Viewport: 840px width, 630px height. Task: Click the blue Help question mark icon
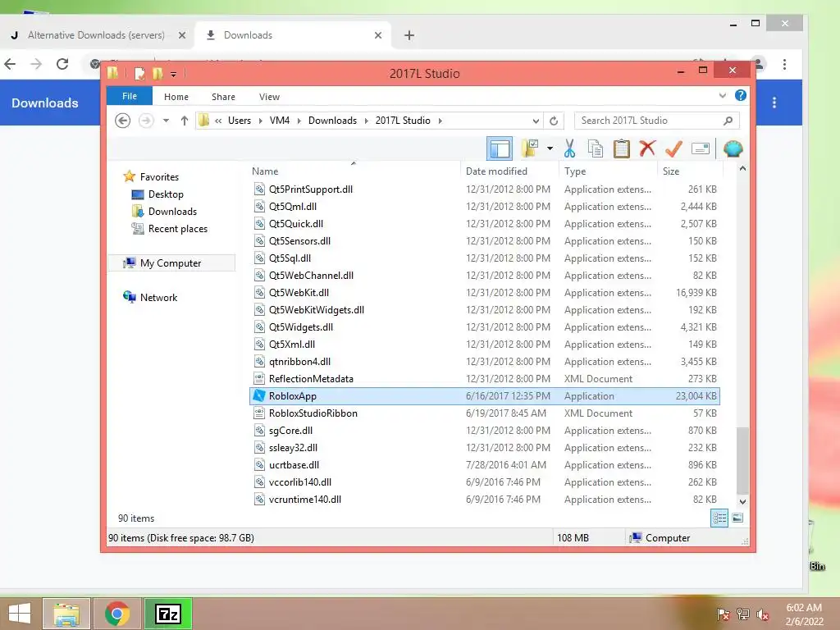point(741,95)
